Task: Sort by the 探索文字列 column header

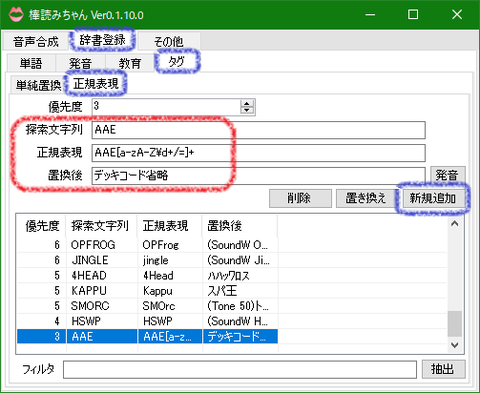Action: 101,226
